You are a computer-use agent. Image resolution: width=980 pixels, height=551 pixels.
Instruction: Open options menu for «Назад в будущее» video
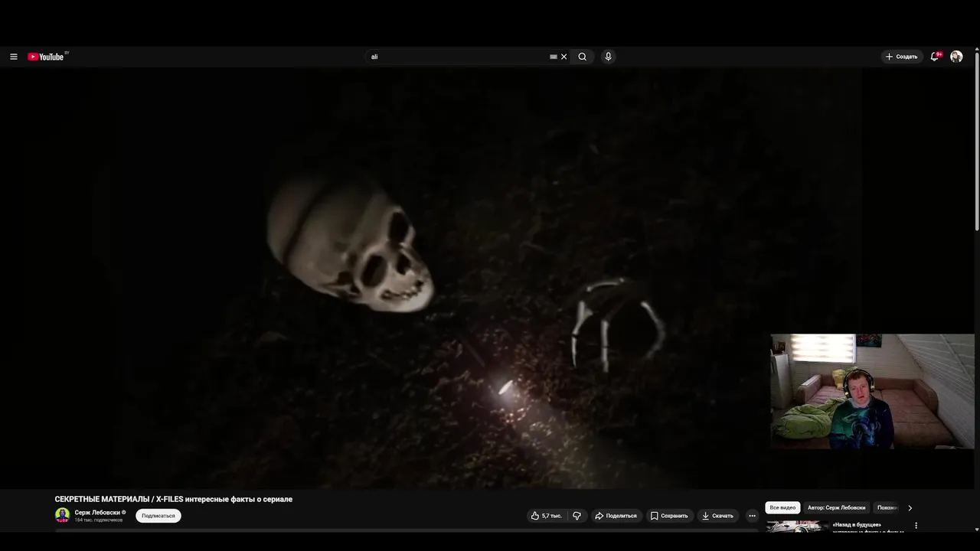pos(916,526)
